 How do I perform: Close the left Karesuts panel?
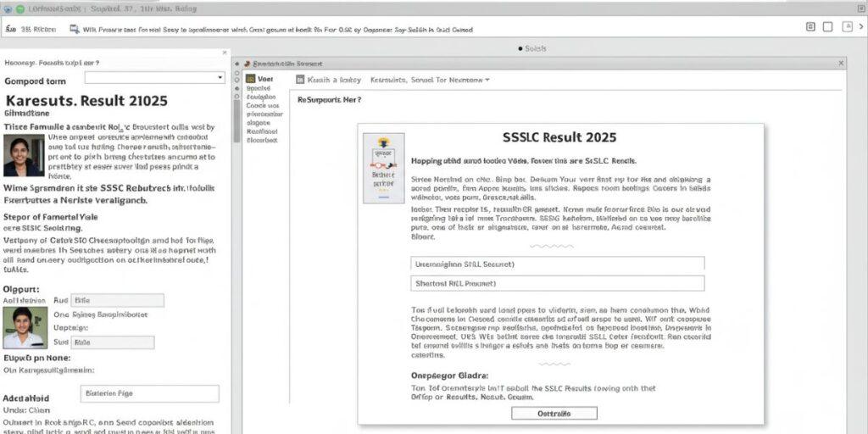point(224,53)
